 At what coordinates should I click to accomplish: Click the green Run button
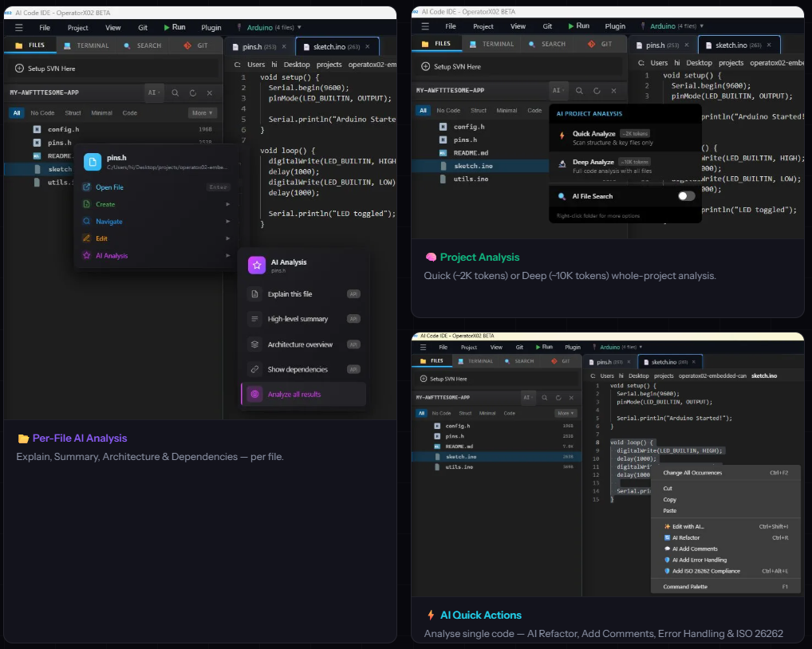[x=175, y=26]
